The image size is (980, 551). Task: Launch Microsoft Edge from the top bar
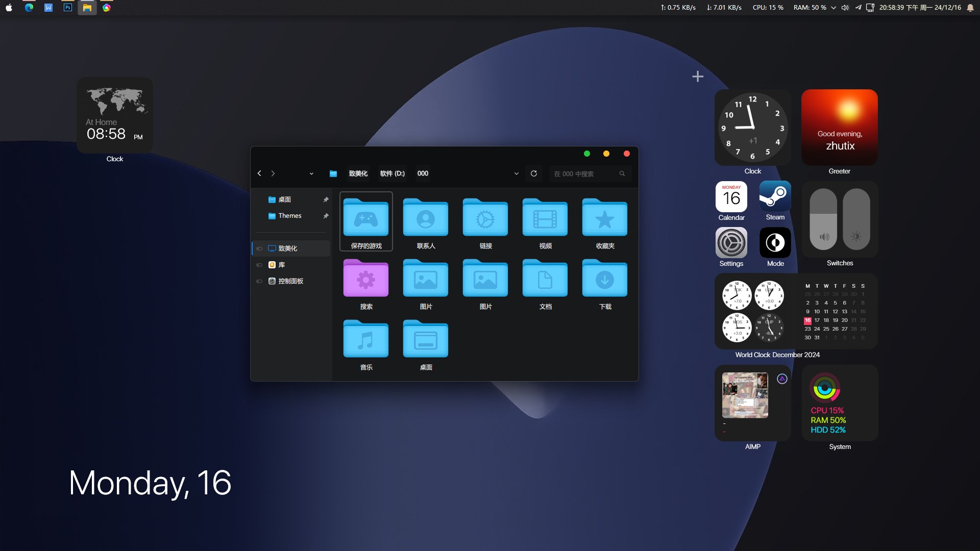point(29,8)
